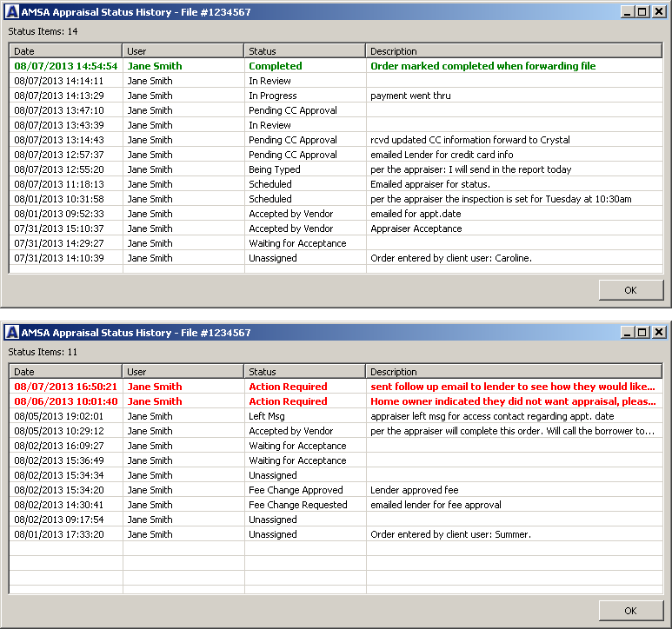Select the 'Left Msg' status cell

click(267, 416)
